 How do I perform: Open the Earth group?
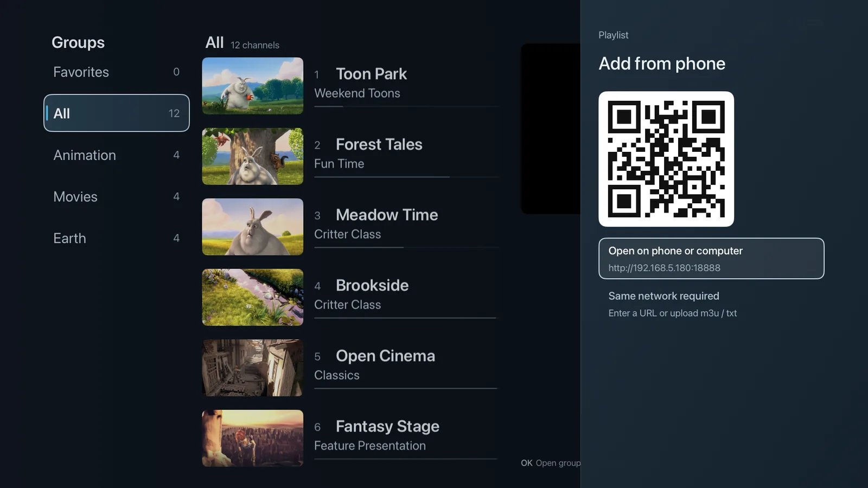pos(116,238)
